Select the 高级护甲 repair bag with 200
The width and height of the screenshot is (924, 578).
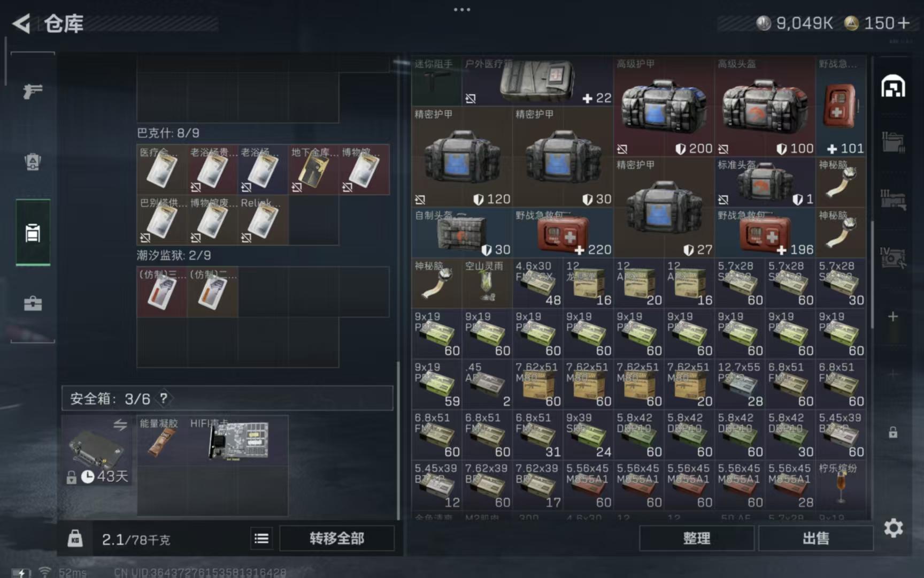click(664, 106)
